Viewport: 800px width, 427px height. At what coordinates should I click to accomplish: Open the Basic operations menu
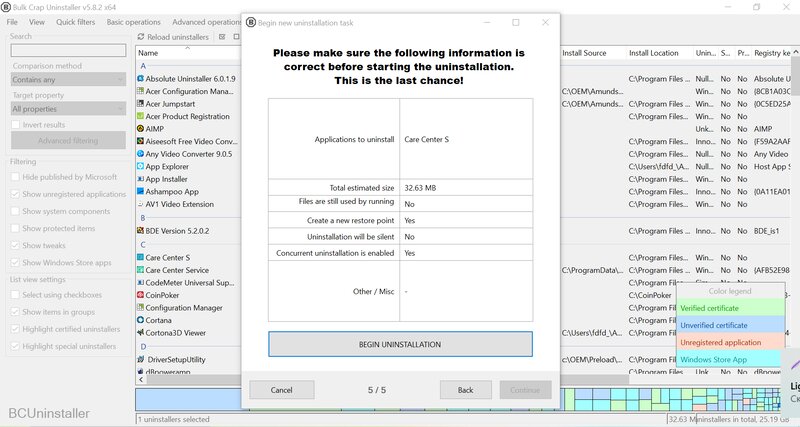click(x=133, y=22)
